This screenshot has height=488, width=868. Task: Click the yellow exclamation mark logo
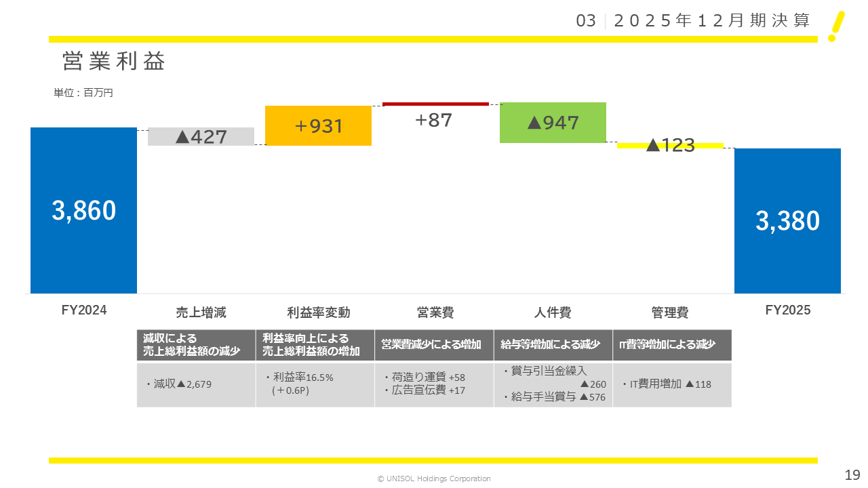click(837, 27)
